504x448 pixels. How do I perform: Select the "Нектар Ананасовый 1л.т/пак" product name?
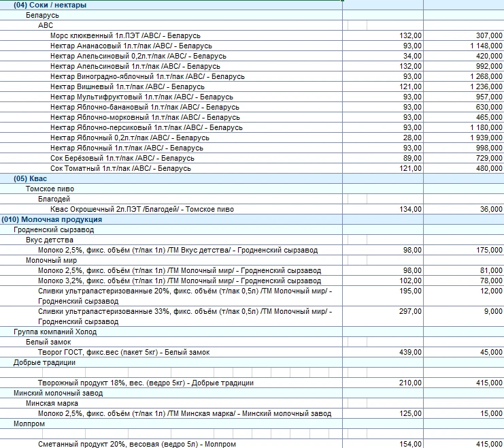tap(121, 46)
